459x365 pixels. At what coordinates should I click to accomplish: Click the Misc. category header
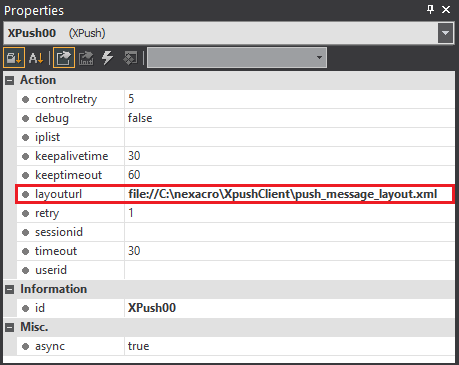[x=34, y=327]
